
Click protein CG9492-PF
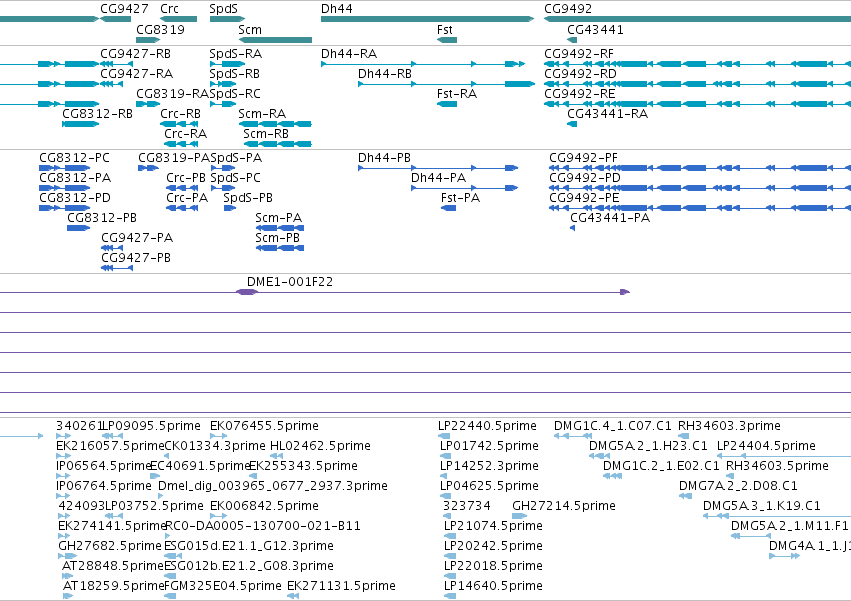click(700, 168)
